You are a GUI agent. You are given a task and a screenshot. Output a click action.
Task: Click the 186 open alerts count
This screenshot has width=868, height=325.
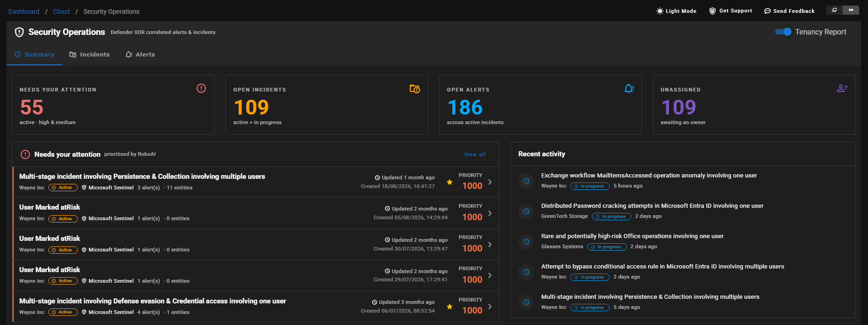coord(465,108)
